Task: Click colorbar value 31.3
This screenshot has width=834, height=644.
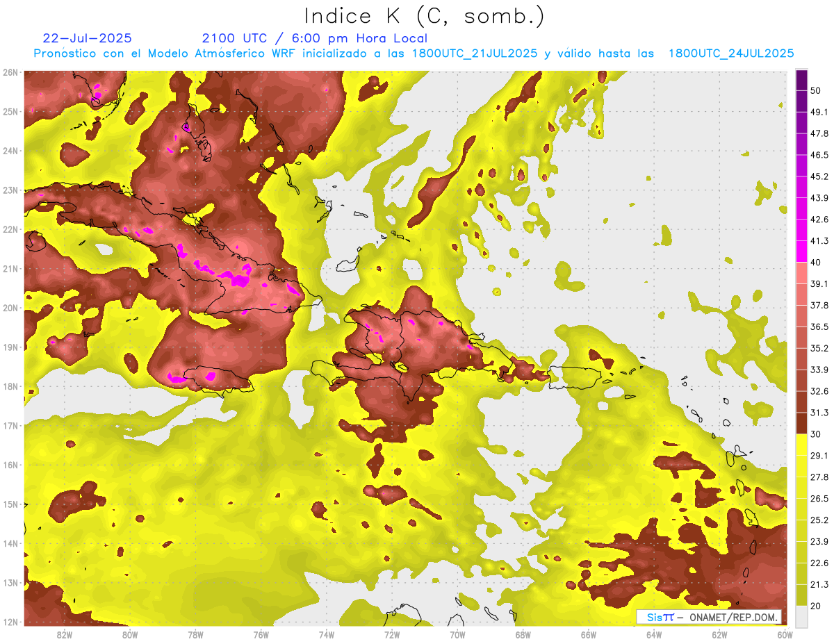Action: (819, 413)
